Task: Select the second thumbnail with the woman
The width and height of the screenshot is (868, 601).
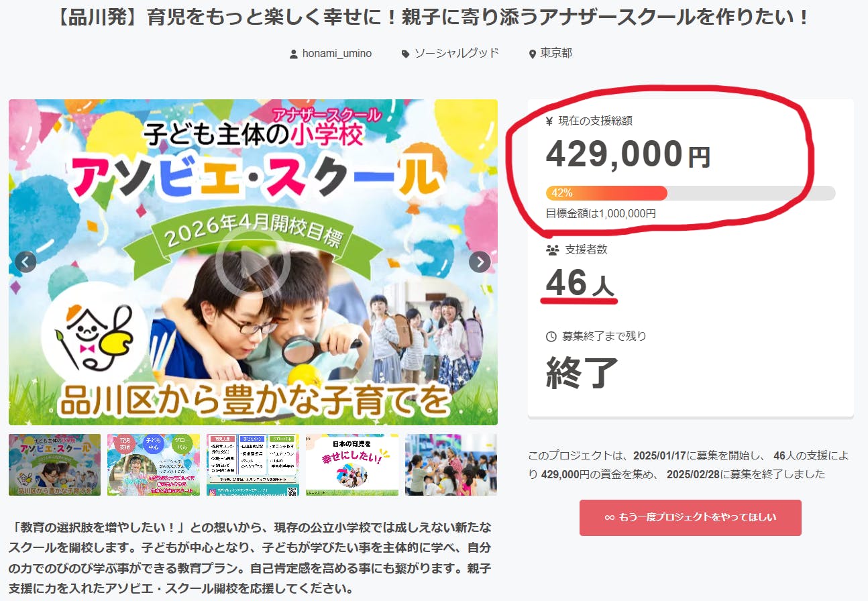Action: click(154, 465)
